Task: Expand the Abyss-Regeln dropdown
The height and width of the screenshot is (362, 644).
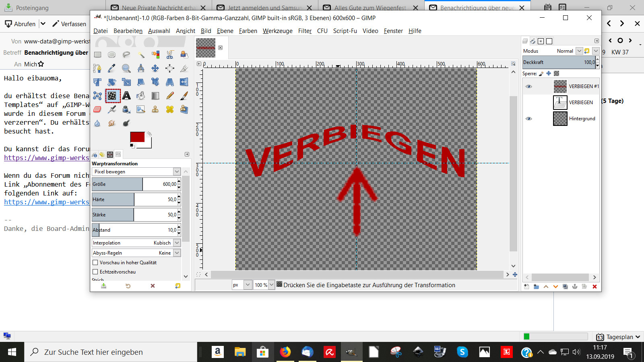Action: click(177, 253)
